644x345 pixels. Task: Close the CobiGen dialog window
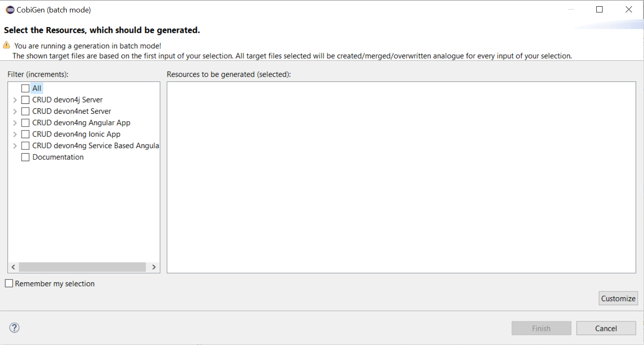click(629, 10)
